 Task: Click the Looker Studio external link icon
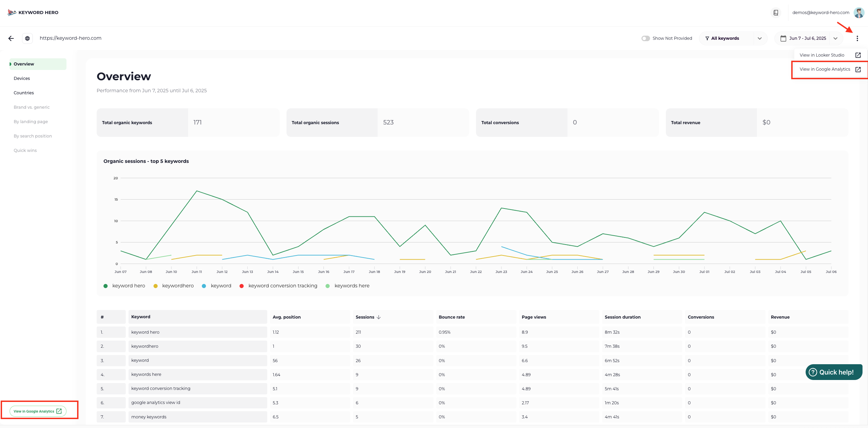[x=858, y=55]
